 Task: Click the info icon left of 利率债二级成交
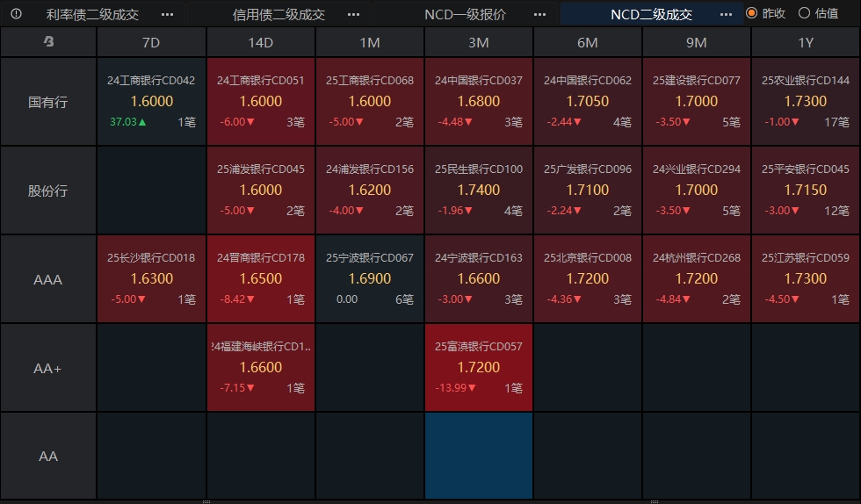16,14
